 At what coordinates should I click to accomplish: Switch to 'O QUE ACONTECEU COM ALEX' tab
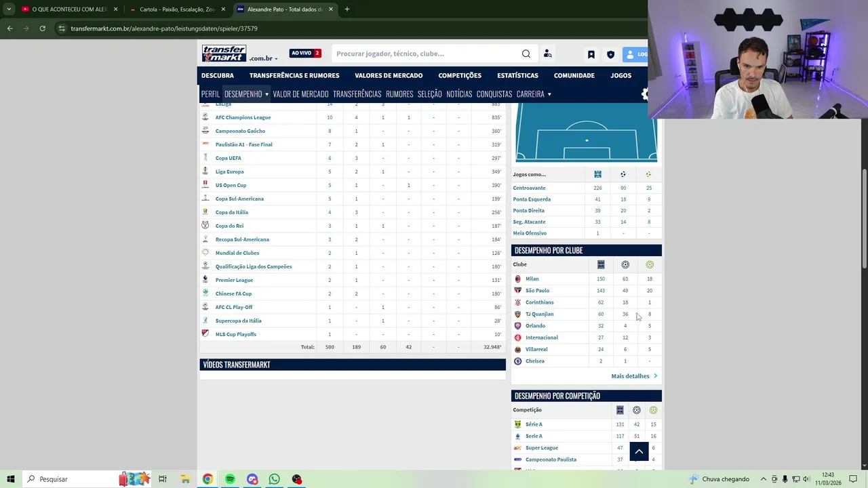[70, 9]
